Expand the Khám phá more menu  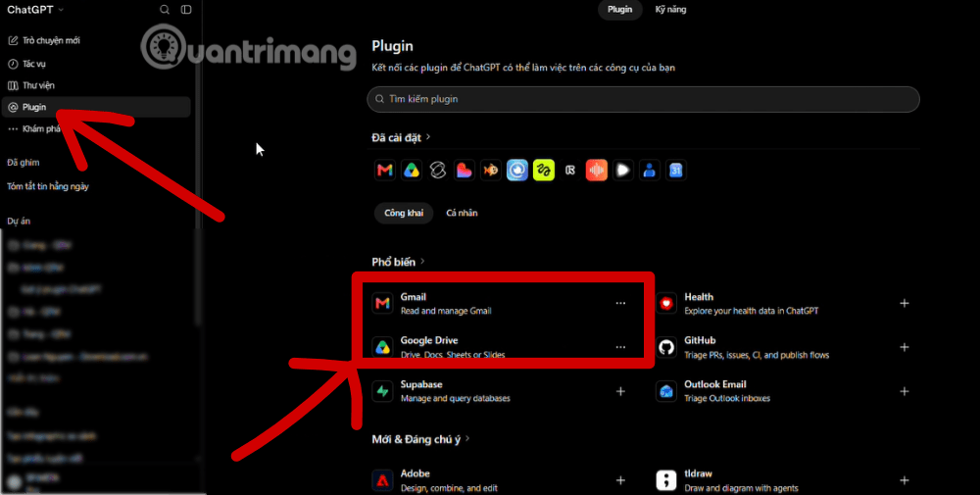click(34, 128)
